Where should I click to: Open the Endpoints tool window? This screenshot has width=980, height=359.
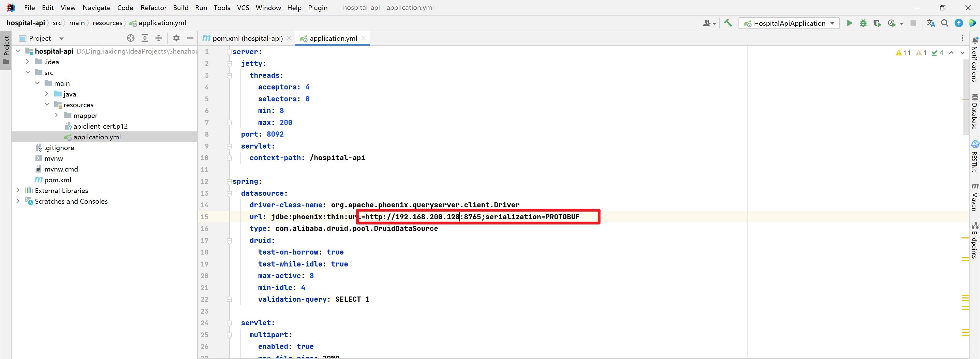coord(975,240)
